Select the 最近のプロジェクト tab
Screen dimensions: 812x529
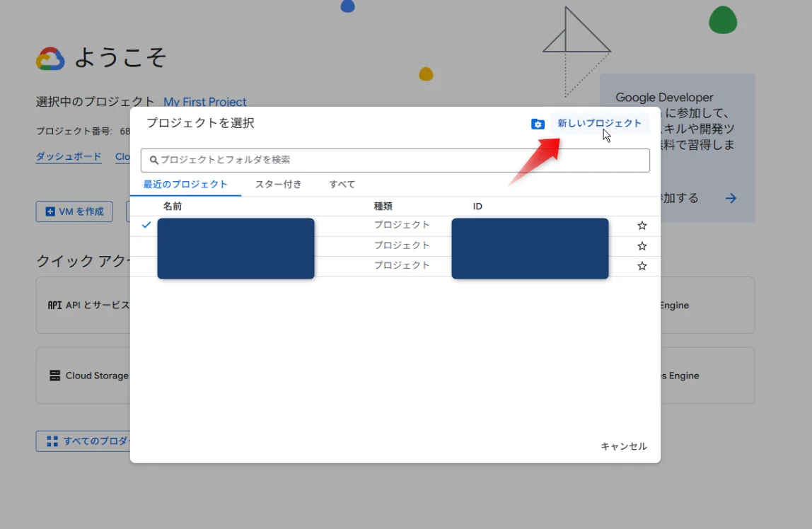pyautogui.click(x=185, y=185)
